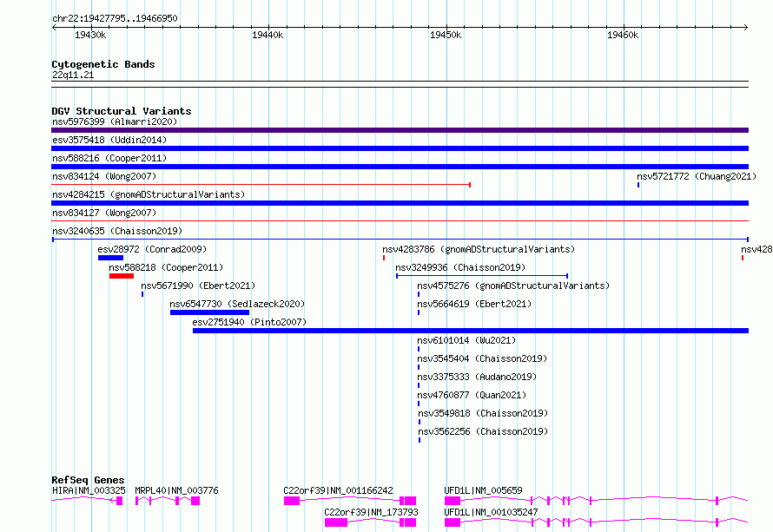Click the blue nsv4284215 gnomAD variant bar
773x532 pixels.
[400, 203]
